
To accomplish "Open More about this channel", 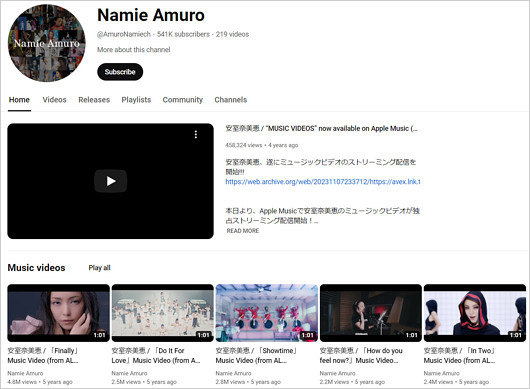I will [134, 50].
